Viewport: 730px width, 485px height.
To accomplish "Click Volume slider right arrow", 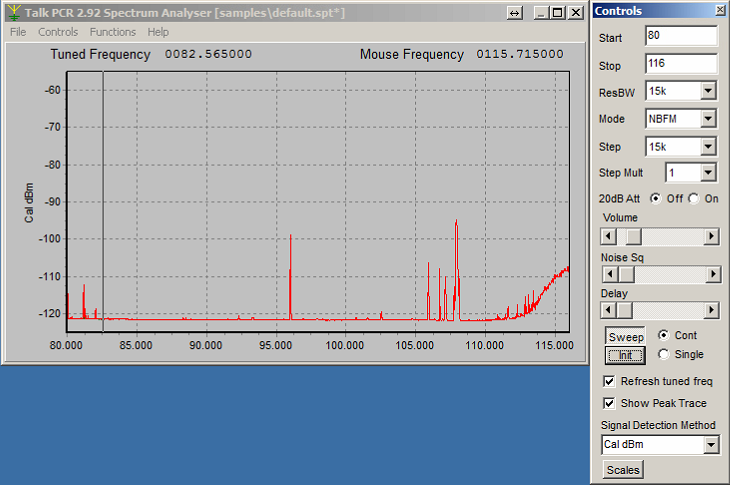I will click(x=711, y=236).
